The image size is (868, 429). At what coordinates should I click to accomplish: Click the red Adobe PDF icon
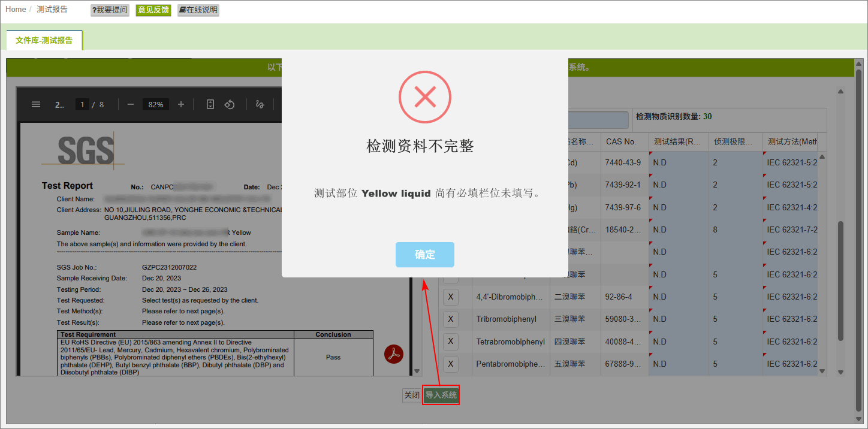tap(394, 354)
